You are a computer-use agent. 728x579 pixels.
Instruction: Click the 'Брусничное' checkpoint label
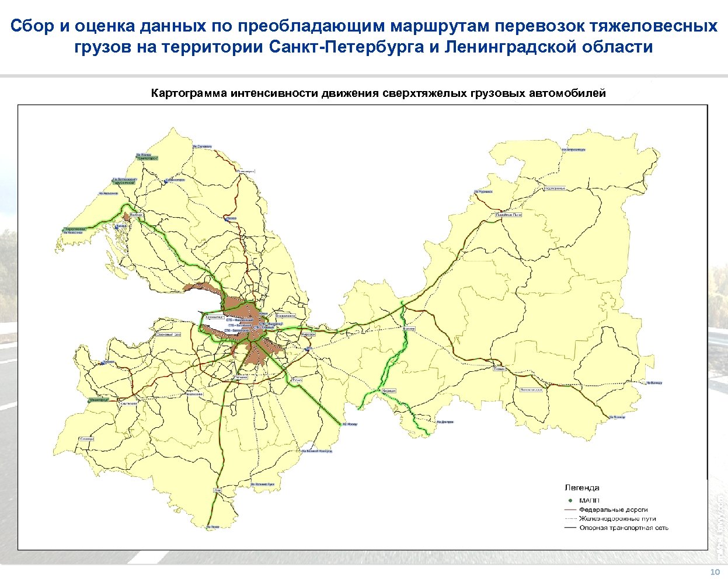pyautogui.click(x=124, y=183)
